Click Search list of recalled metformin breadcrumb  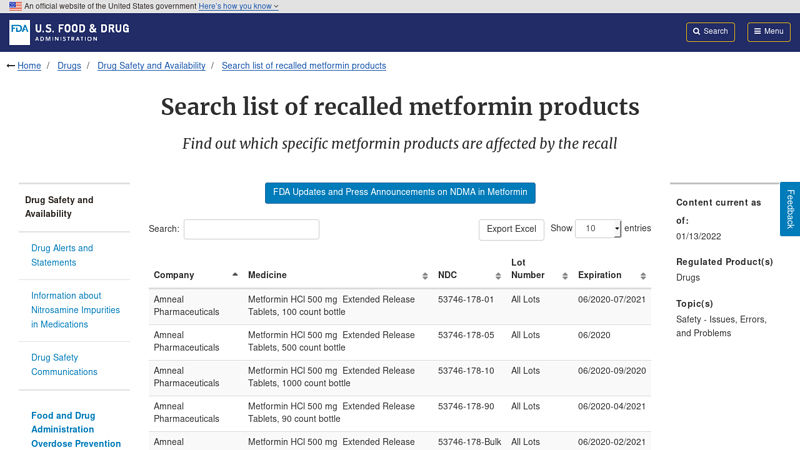point(304,66)
